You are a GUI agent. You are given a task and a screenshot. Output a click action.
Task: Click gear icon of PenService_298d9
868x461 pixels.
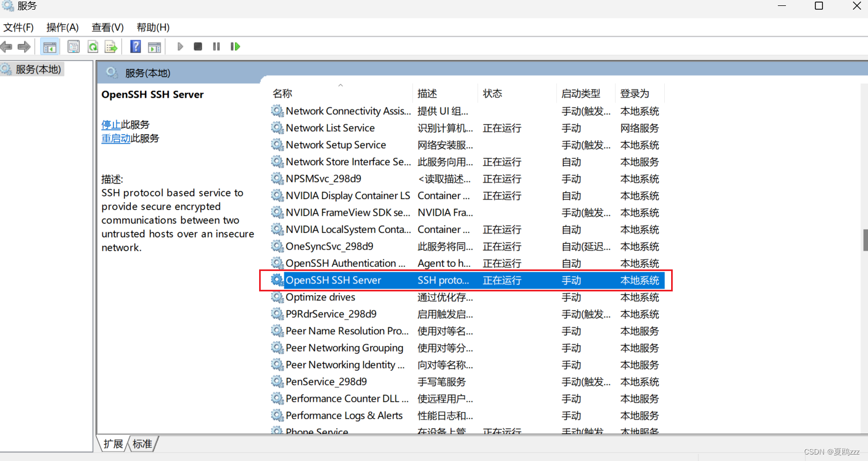(277, 381)
